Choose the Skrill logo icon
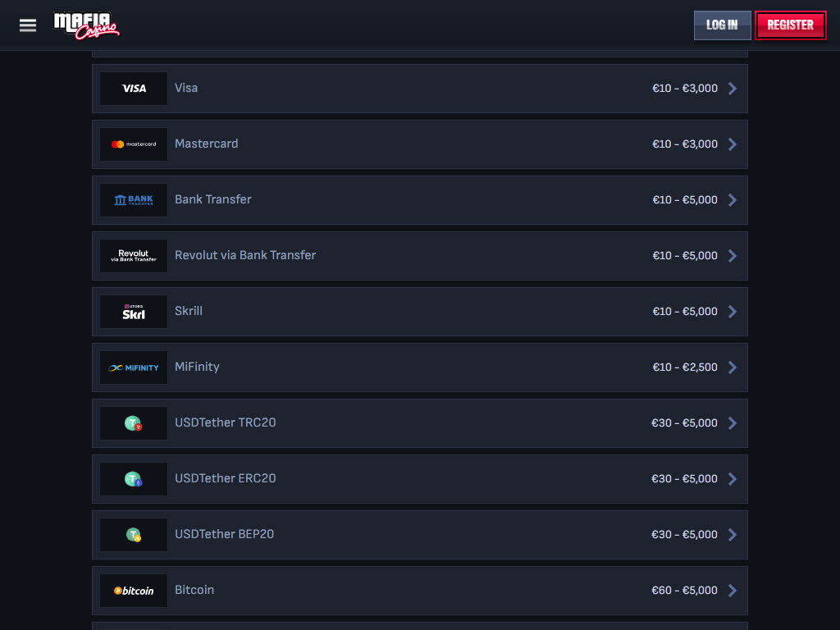 click(x=134, y=311)
